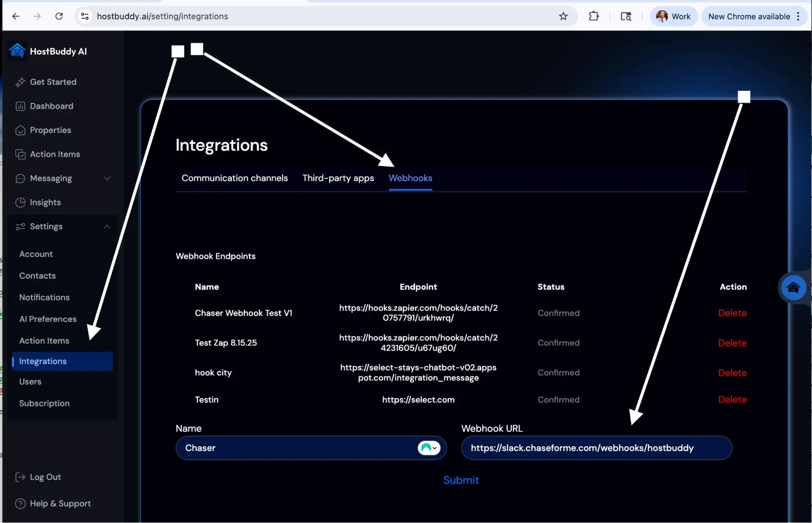Open the browser extensions puzzle icon
The height and width of the screenshot is (523, 812).
point(594,16)
